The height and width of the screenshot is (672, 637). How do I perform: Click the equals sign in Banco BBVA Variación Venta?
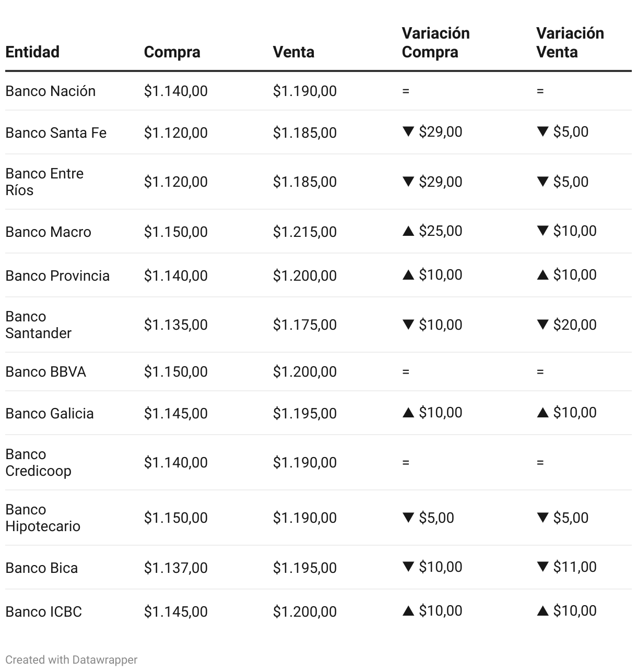coord(540,372)
